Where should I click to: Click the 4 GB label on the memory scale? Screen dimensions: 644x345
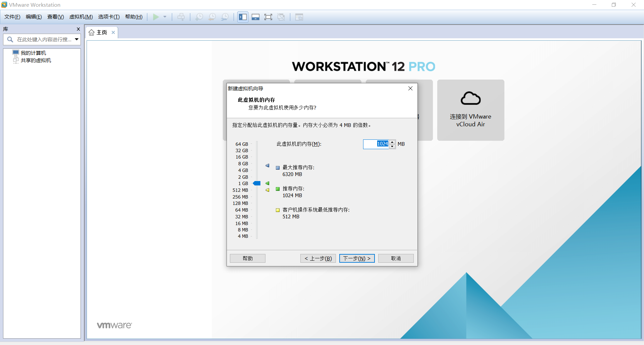(x=243, y=170)
